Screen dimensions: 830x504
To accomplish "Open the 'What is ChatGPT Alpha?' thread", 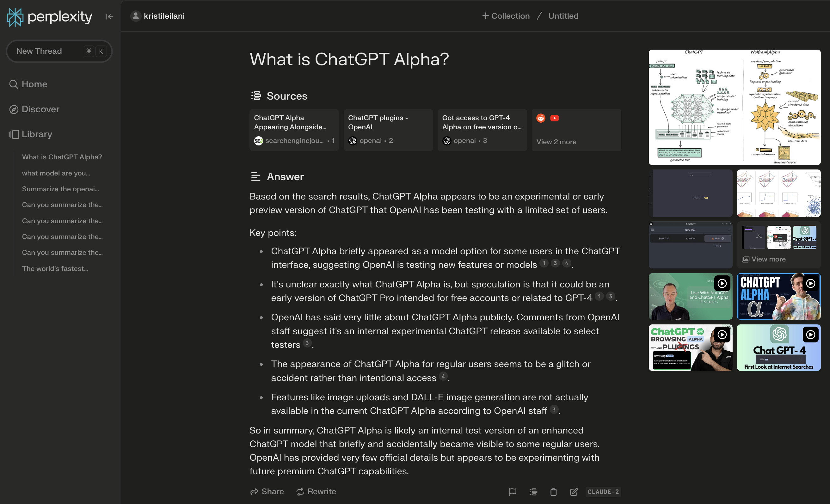I will coord(62,157).
